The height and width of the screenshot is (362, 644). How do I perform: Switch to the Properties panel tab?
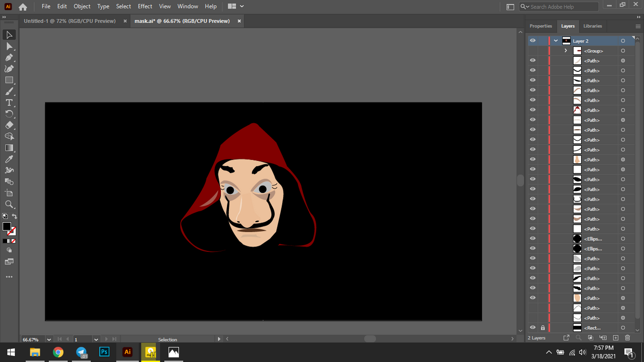[x=541, y=26]
